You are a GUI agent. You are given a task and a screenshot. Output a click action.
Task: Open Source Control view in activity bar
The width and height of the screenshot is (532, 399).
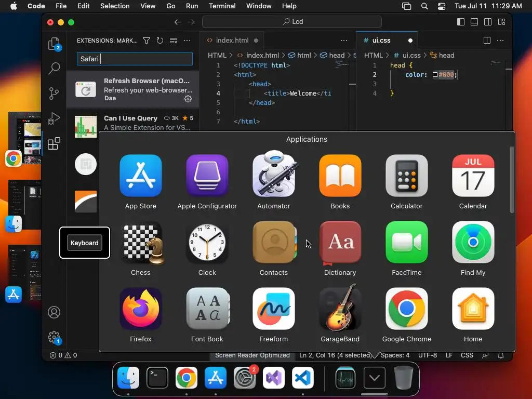(54, 94)
